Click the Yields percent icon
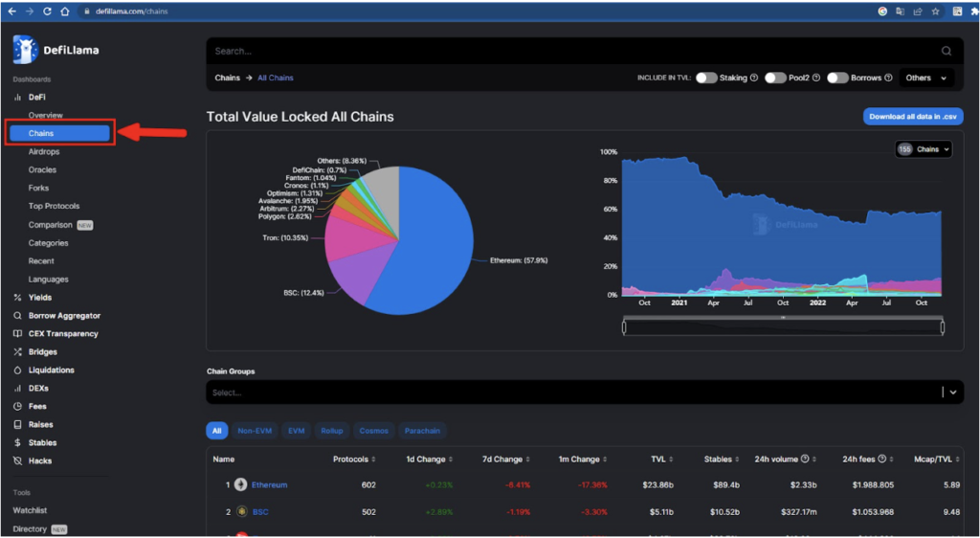 (x=17, y=298)
